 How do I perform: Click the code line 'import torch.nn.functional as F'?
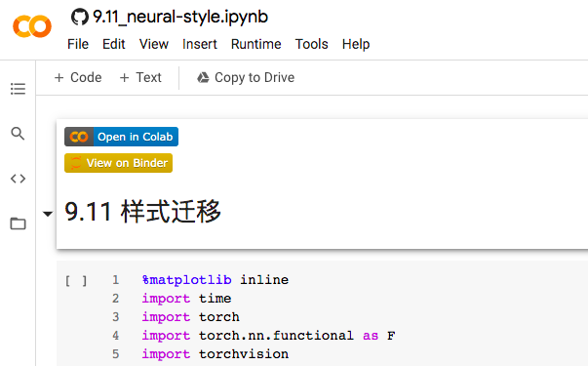coord(268,336)
